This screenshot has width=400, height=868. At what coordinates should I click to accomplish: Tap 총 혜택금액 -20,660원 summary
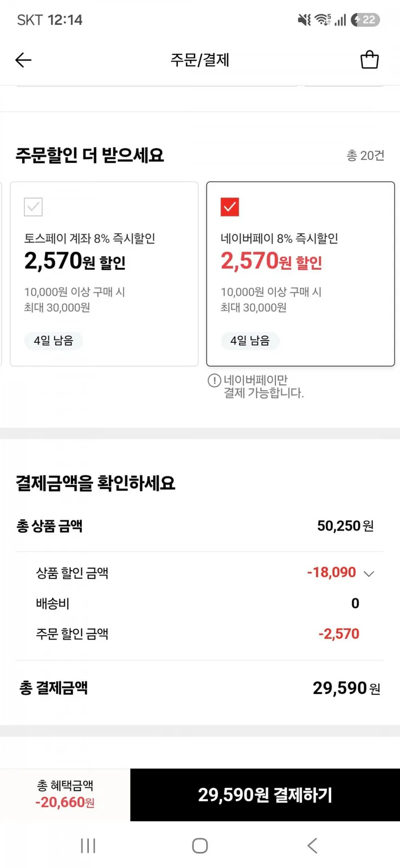click(65, 795)
